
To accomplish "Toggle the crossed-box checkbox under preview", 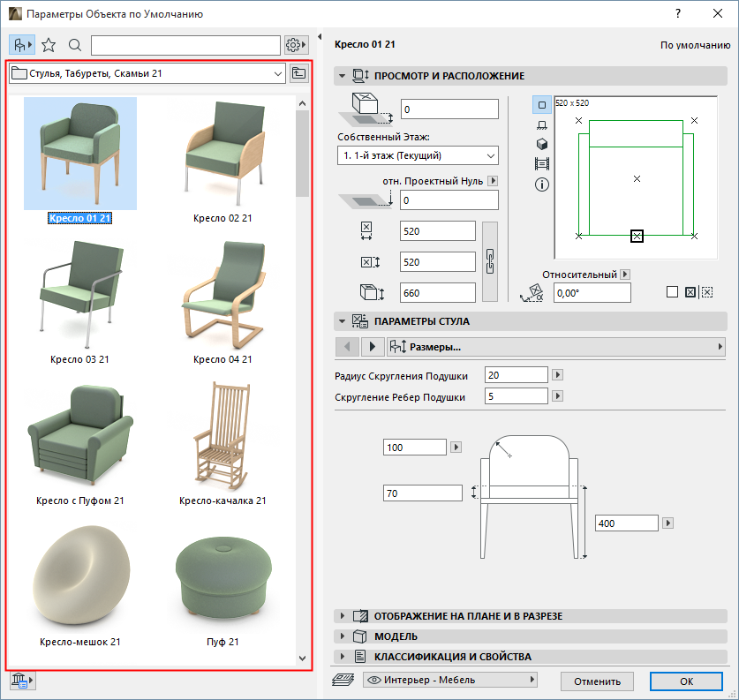I will tap(690, 292).
